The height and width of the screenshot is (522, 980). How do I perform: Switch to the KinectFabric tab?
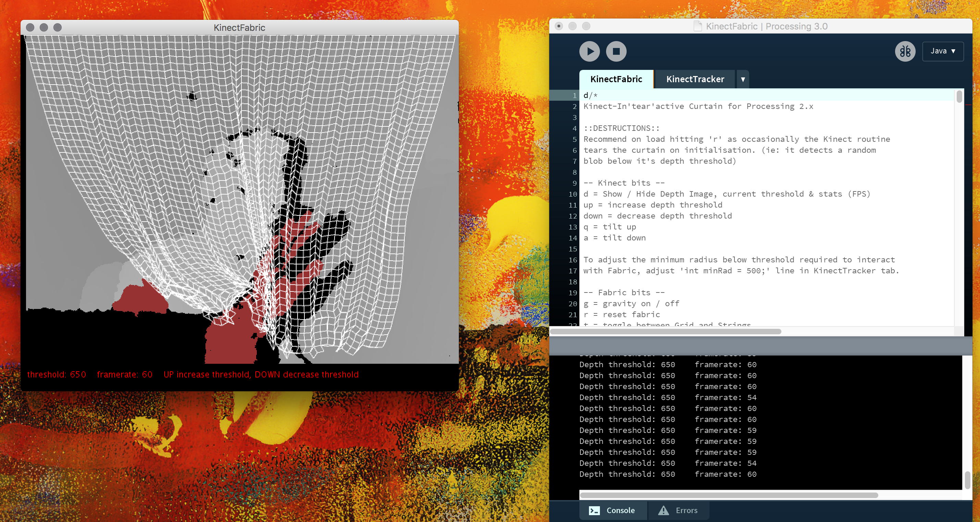[616, 79]
